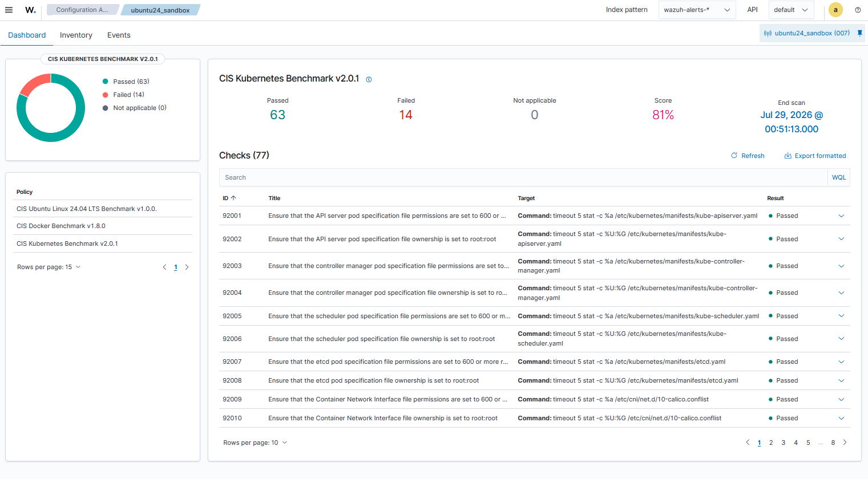Click the Wazuh logo icon

(x=30, y=10)
